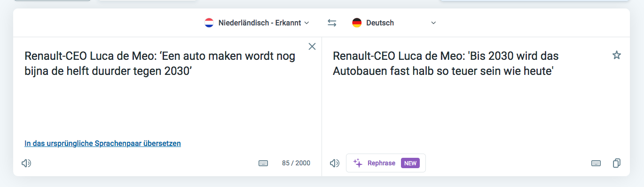Click the chevron next to Deutsch
Image resolution: width=644 pixels, height=187 pixels.
click(433, 23)
